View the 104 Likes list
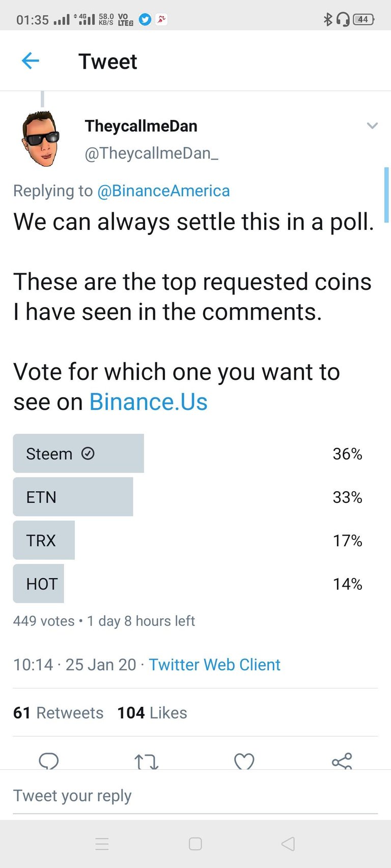The width and height of the screenshot is (391, 868). tap(152, 713)
